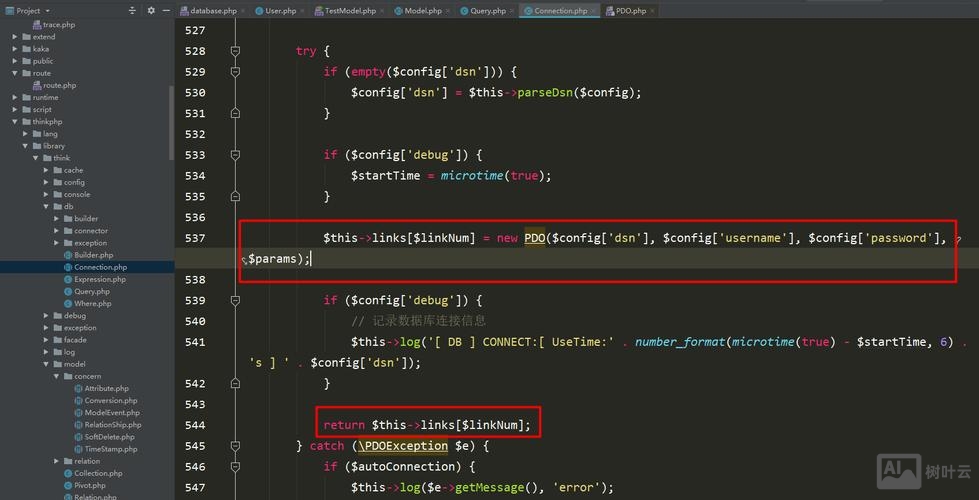
Task: Click line number 544 in the gutter
Action: pyautogui.click(x=195, y=425)
